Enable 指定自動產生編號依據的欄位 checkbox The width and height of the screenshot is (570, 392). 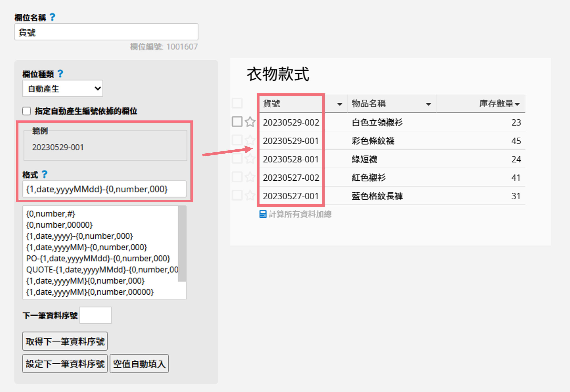[x=26, y=111]
